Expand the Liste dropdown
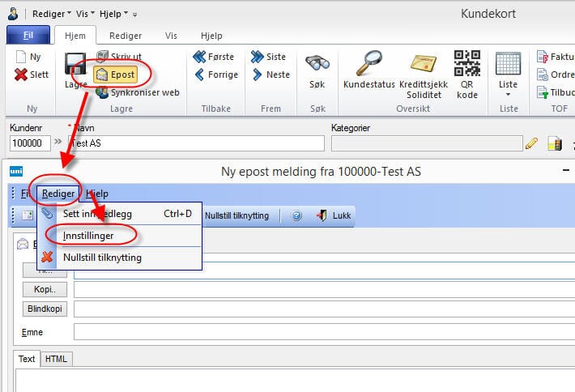The height and width of the screenshot is (392, 575). click(x=508, y=71)
